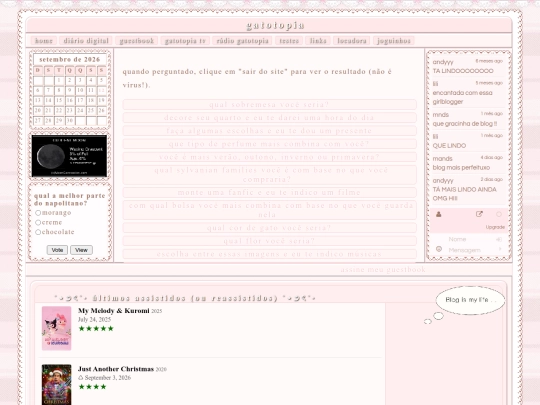The width and height of the screenshot is (540, 405).
Task: Click 'July 24, 2025' watch date
Action: coord(94,320)
